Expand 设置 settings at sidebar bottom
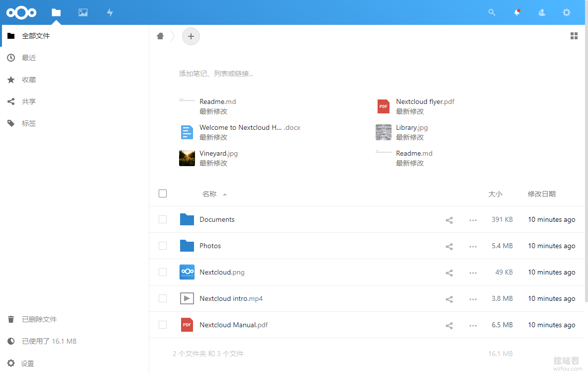This screenshot has width=588, height=374. coord(75,363)
